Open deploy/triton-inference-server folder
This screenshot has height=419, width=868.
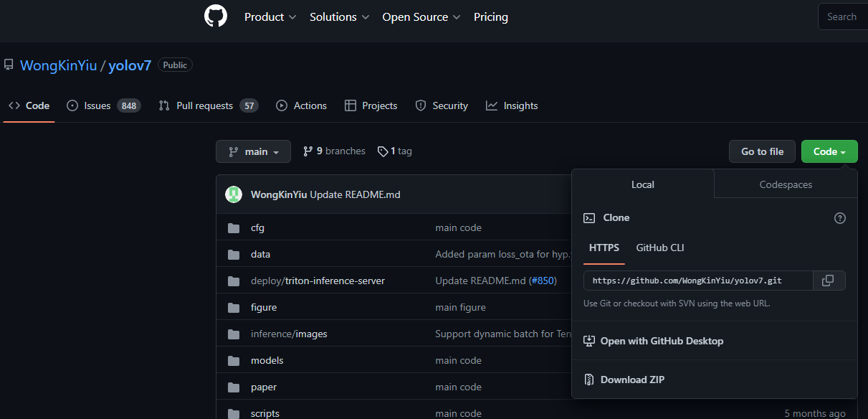pos(318,281)
